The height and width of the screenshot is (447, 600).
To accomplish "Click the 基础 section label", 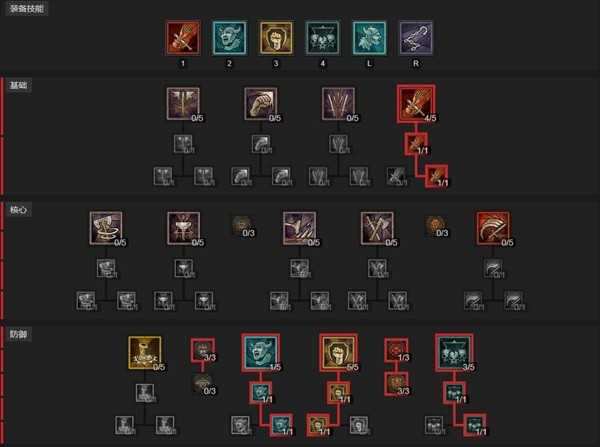I will pyautogui.click(x=18, y=85).
